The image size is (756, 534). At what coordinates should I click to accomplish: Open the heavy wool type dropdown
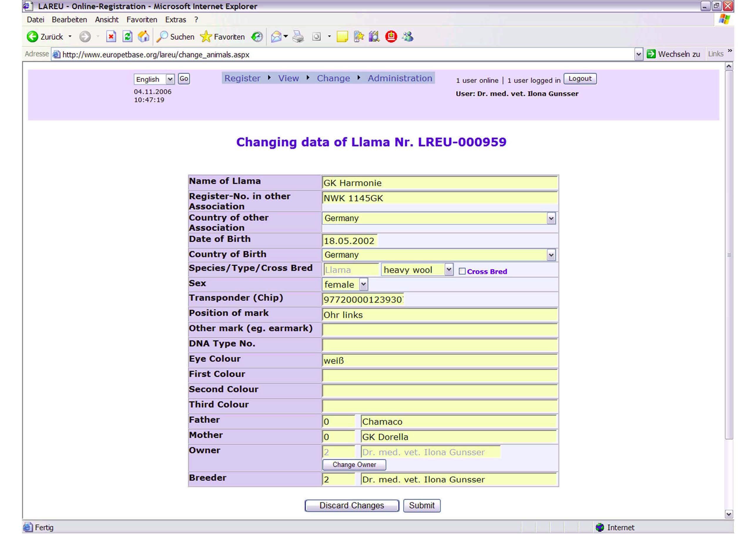point(449,270)
